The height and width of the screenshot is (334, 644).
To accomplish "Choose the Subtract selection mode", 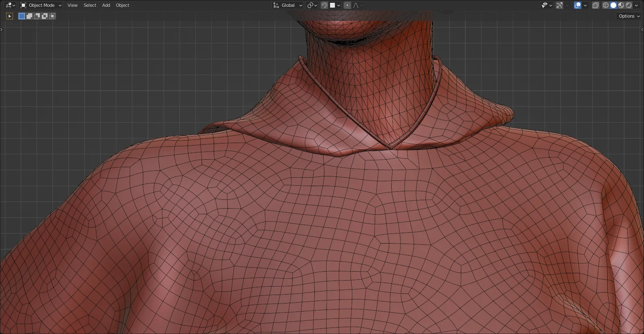I will (37, 16).
